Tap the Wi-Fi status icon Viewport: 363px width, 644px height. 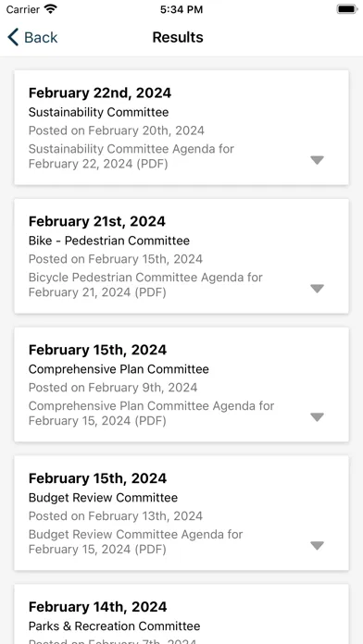51,9
